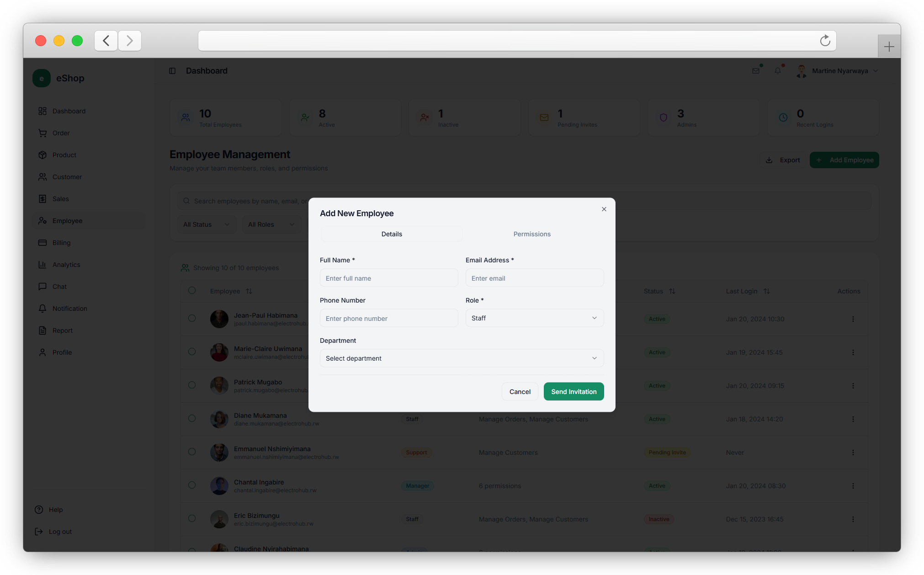Select the checkbox next to Jean-Paul Habimana
This screenshot has height=575, width=924.
191,319
